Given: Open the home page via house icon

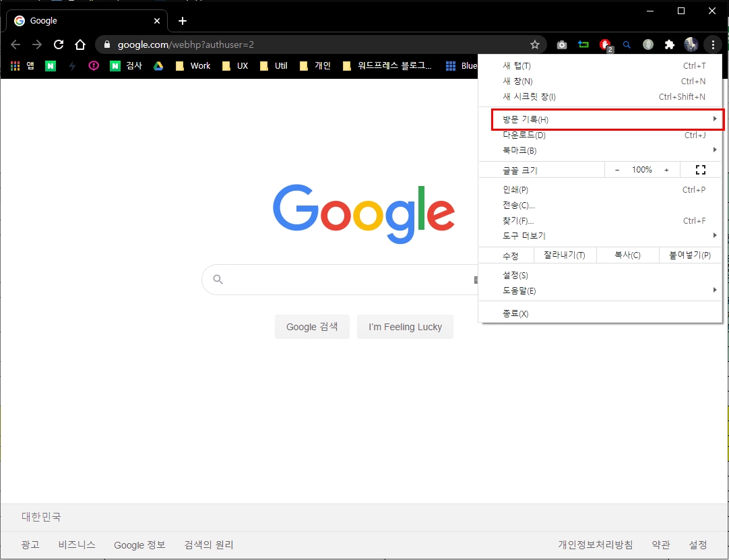Looking at the screenshot, I should 80,44.
